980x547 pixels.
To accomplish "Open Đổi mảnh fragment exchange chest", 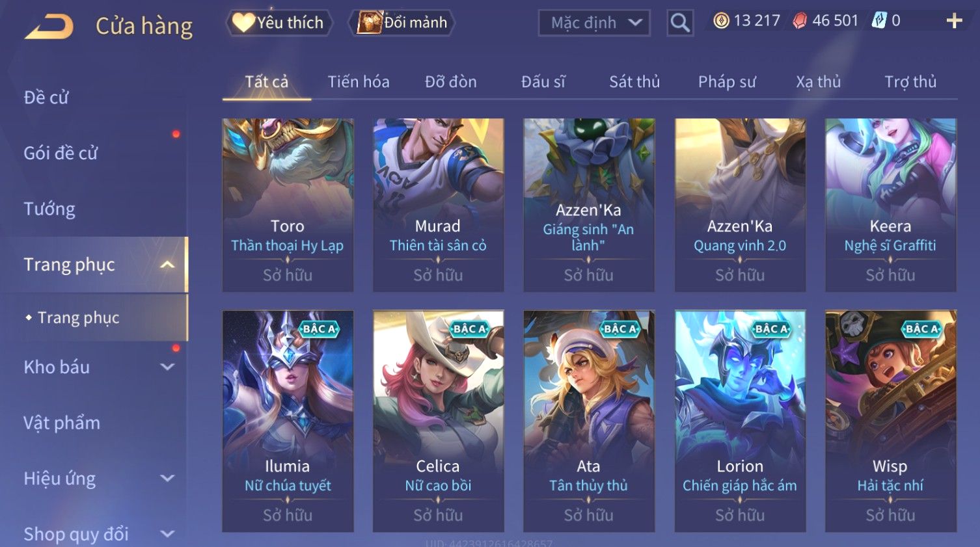I will 402,23.
